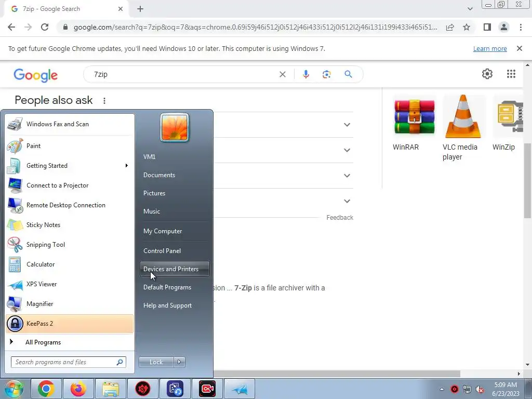
Task: Open Windows Fax and Scan from Start menu
Action: click(70, 124)
